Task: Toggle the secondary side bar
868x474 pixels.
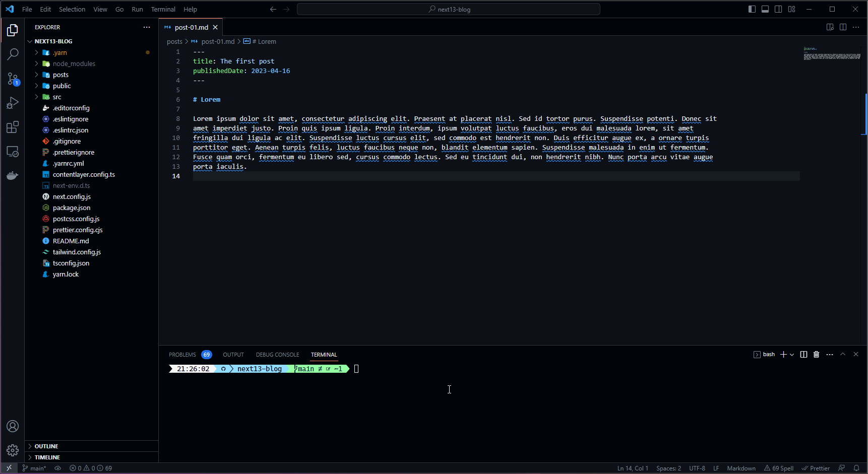Action: click(778, 9)
